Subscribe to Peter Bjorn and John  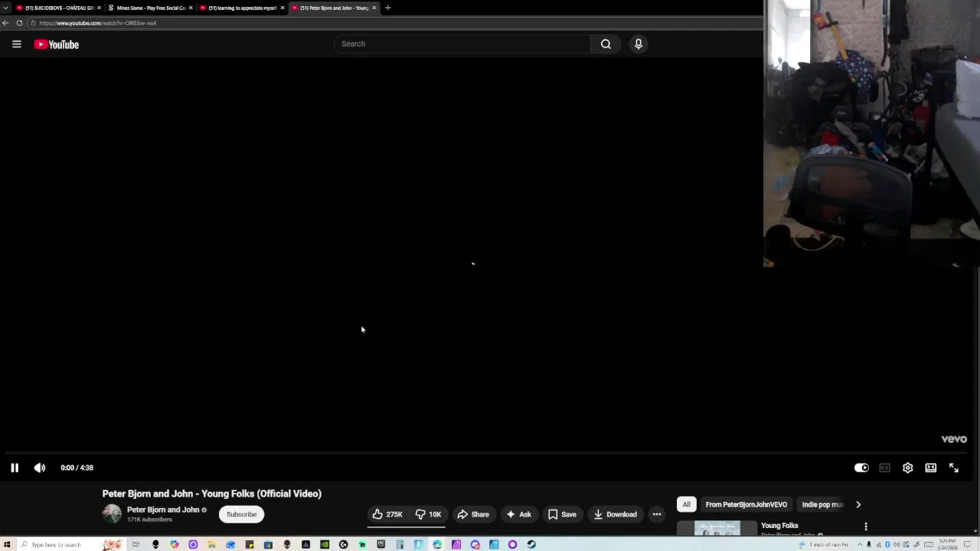click(241, 514)
